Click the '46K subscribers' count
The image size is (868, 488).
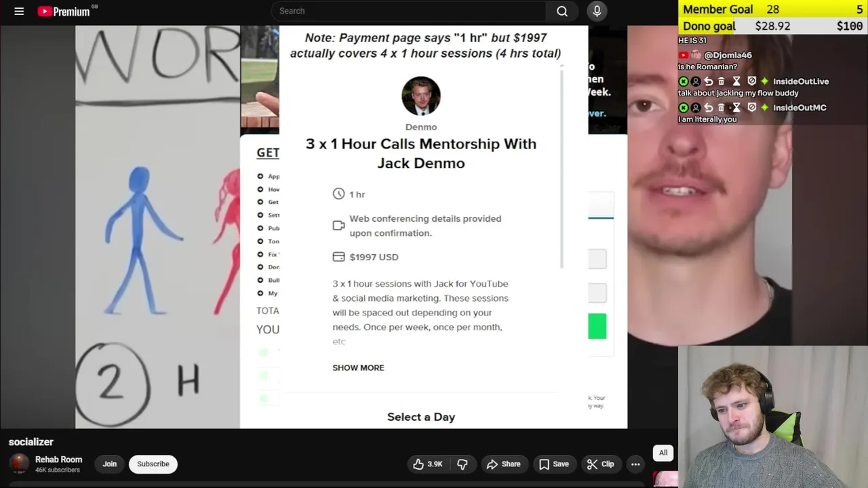coord(58,470)
